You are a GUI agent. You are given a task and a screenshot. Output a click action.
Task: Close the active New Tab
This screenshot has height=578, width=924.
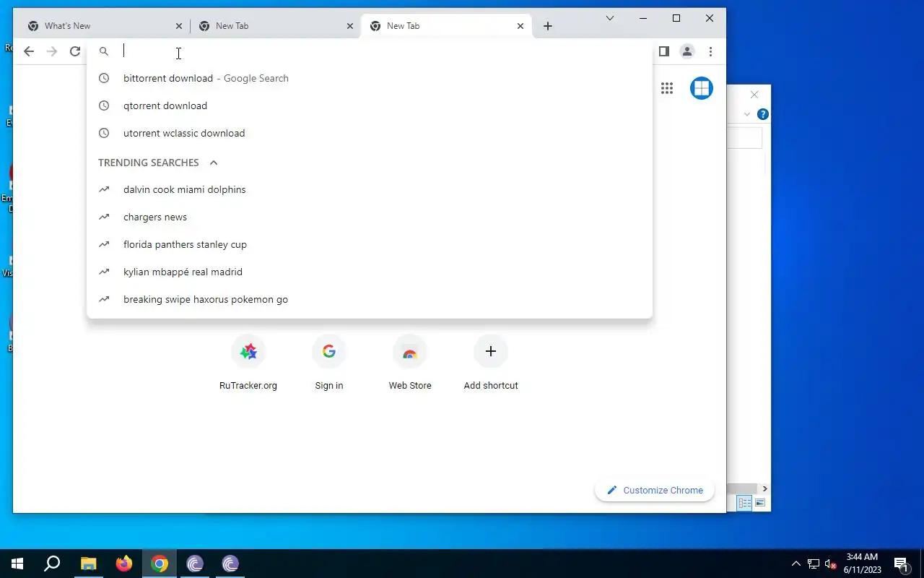520,26
